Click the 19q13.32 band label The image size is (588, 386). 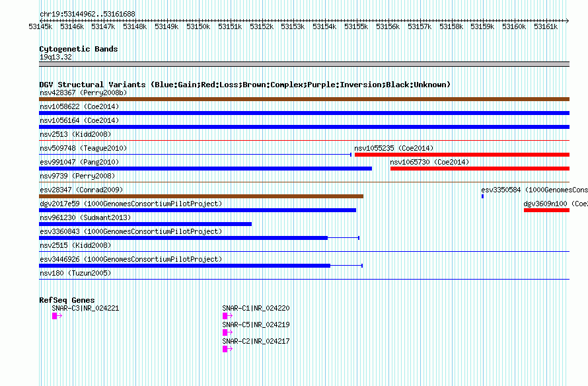pos(56,57)
